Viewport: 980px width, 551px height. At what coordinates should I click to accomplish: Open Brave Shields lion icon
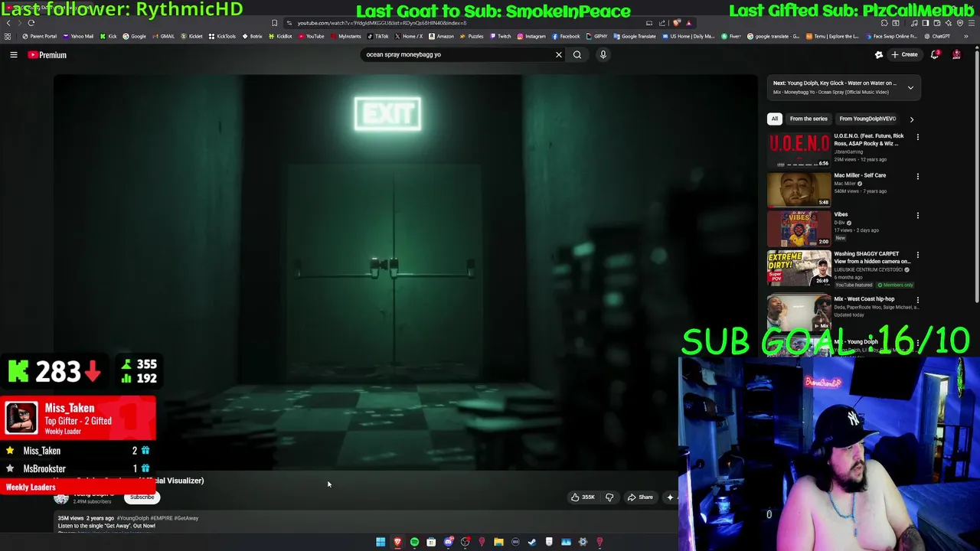(x=677, y=23)
